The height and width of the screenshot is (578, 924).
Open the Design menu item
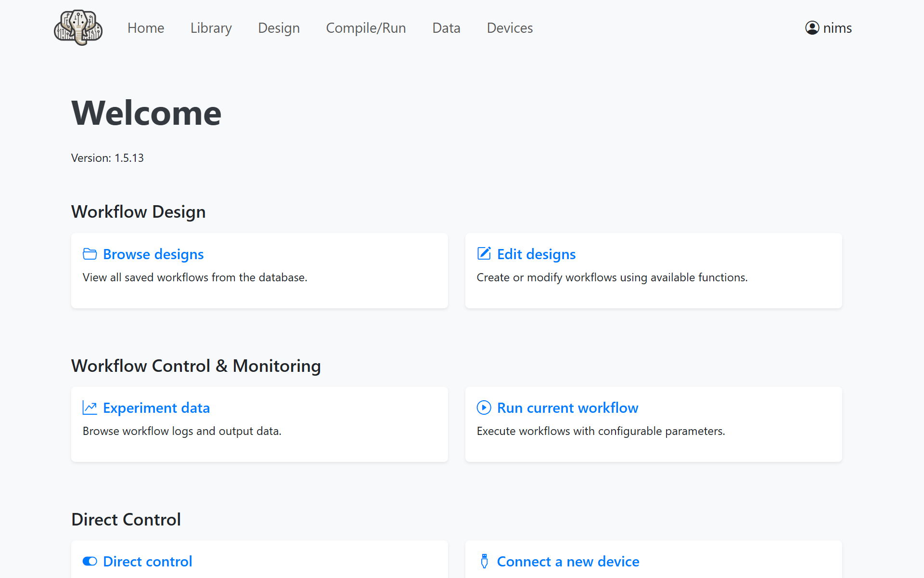coord(279,28)
